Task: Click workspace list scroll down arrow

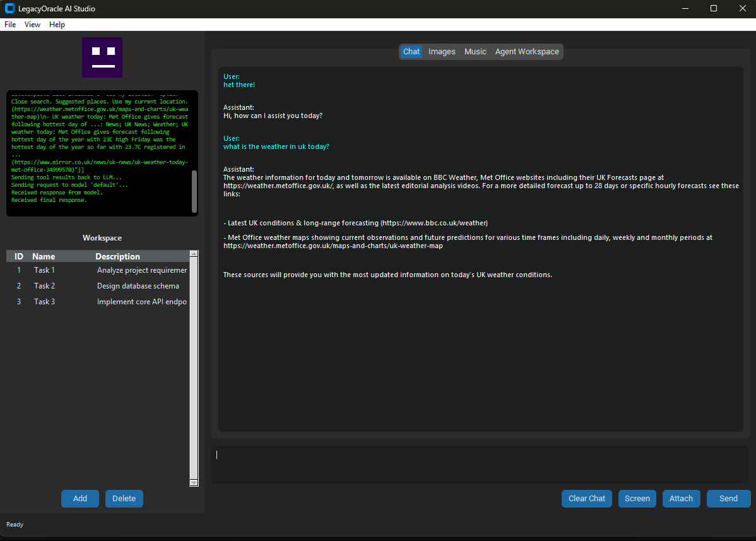Action: pos(194,482)
